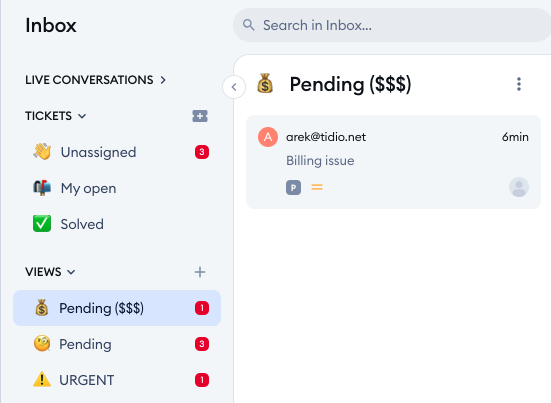Viewport: 551px width, 403px height.
Task: Open the Unassigned tickets folder
Action: (x=117, y=152)
